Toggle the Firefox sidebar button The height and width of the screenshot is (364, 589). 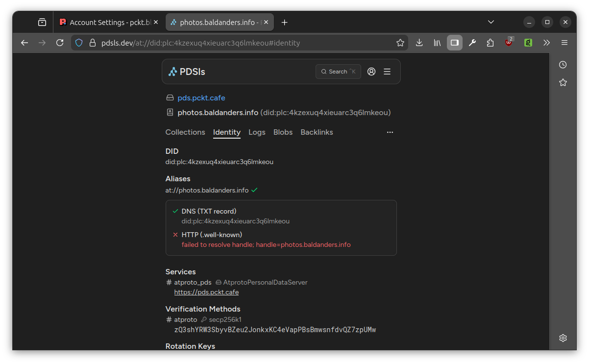pos(454,43)
